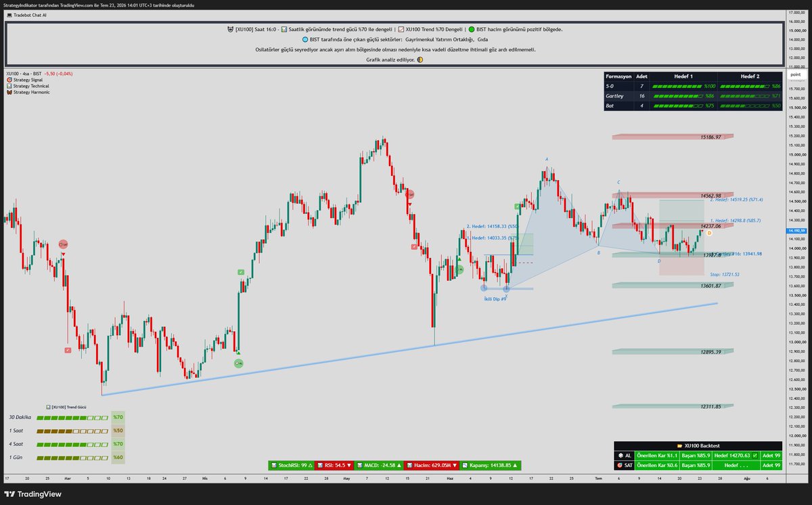Click the 15186.97 resistance level label

[x=710, y=137]
